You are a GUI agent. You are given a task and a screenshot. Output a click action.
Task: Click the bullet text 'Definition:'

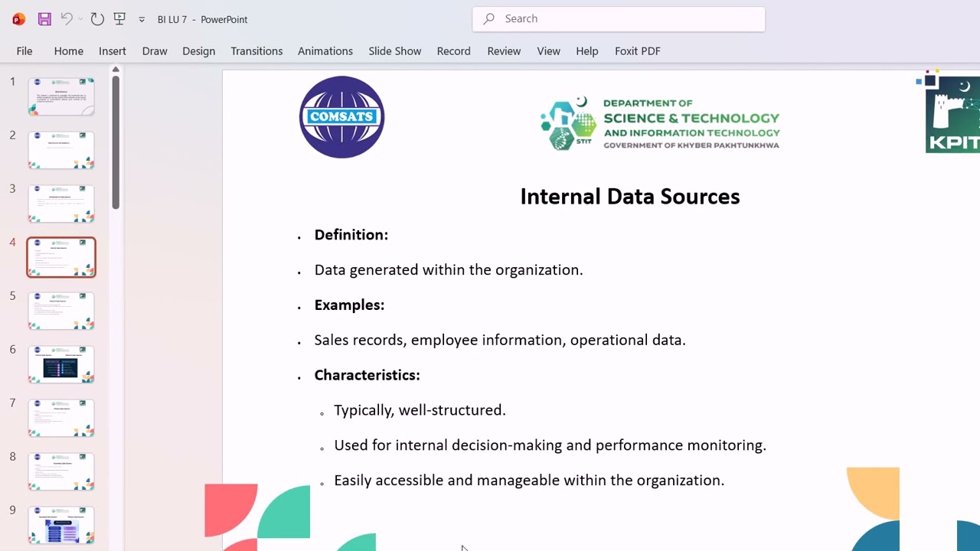(351, 235)
